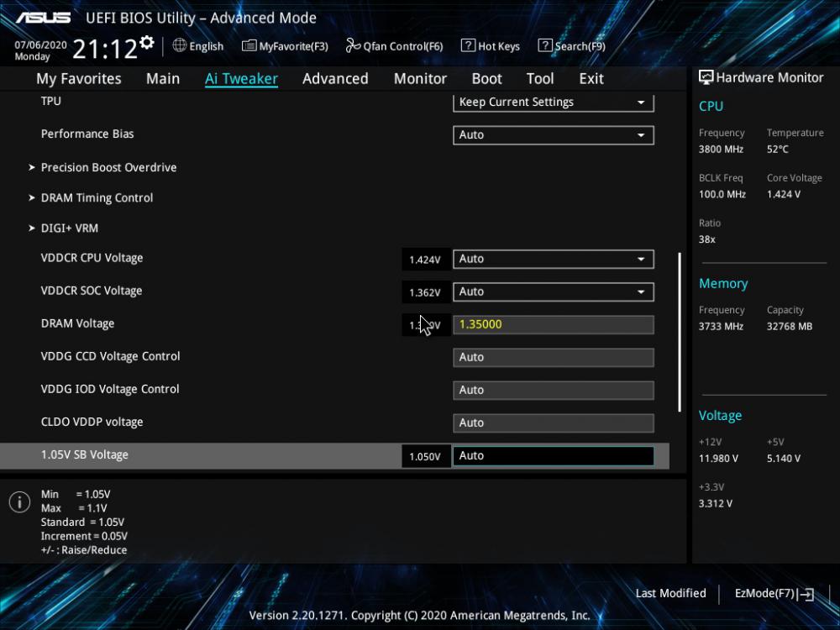
Task: Open the VDDCR SOC Voltage dropdown
Action: pos(554,292)
